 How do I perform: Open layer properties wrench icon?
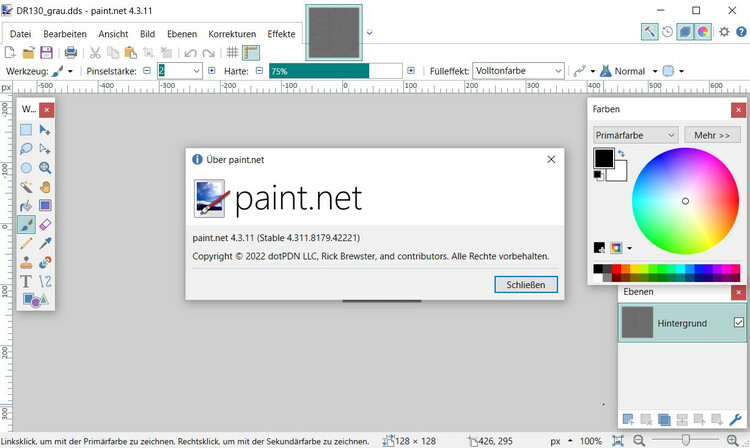point(735,420)
